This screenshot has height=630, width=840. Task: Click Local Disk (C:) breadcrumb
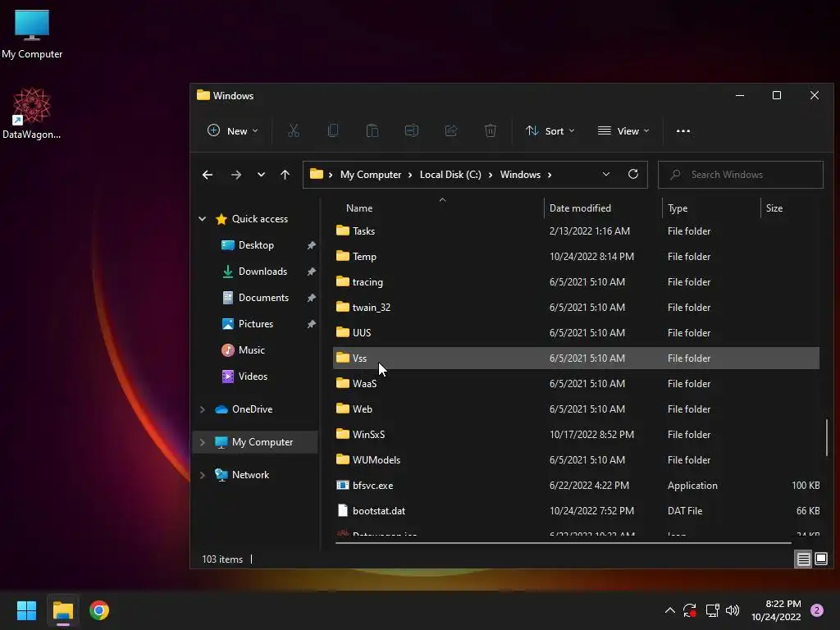(450, 175)
